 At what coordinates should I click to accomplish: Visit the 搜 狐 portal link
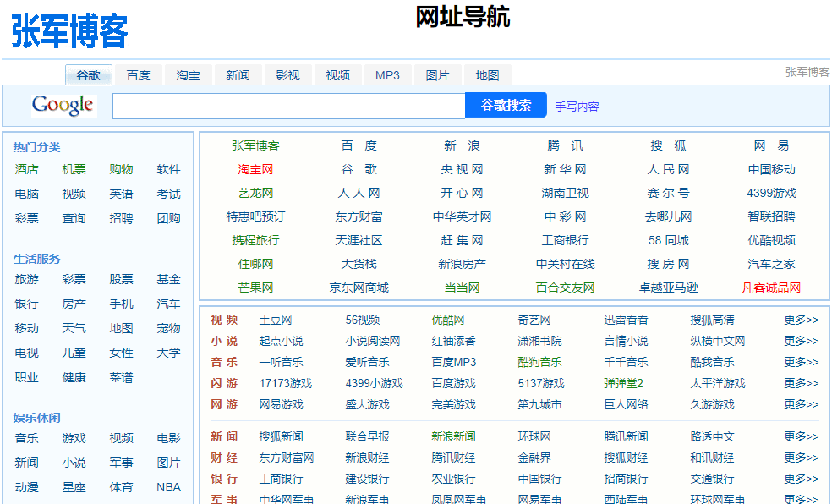[669, 145]
